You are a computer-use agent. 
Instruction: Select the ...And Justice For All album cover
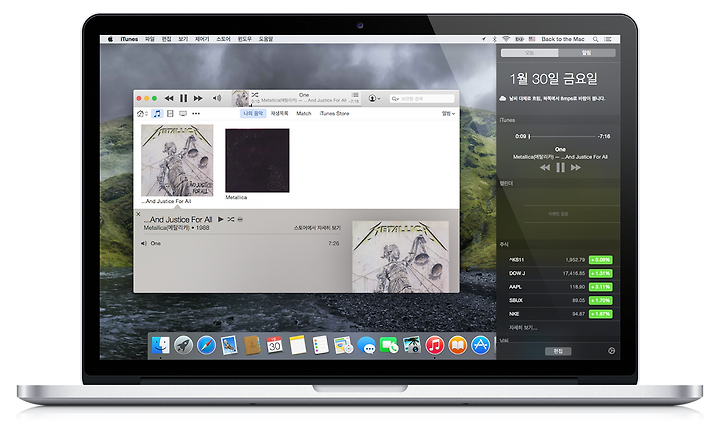177,160
